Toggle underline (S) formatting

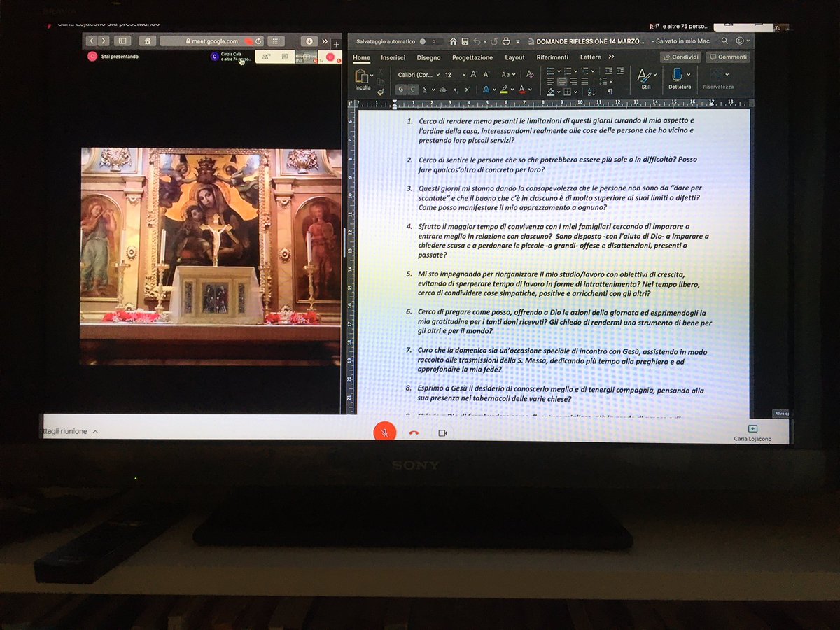pos(425,90)
